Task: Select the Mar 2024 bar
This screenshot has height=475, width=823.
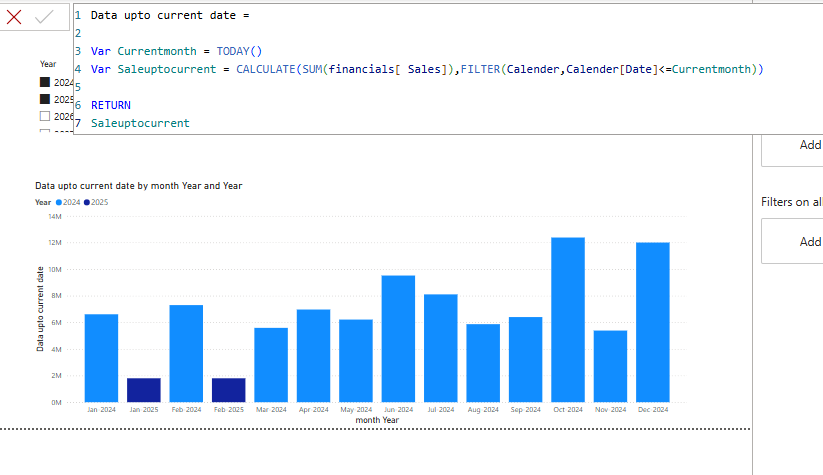Action: coord(271,365)
